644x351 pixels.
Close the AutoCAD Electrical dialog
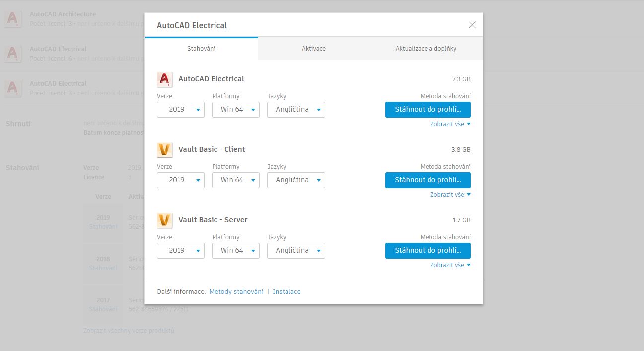[x=472, y=25]
